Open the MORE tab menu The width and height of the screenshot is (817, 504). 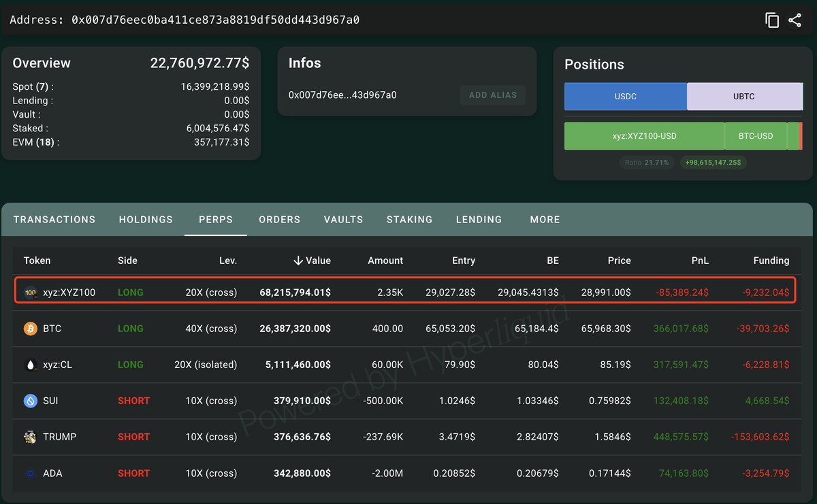(x=545, y=220)
